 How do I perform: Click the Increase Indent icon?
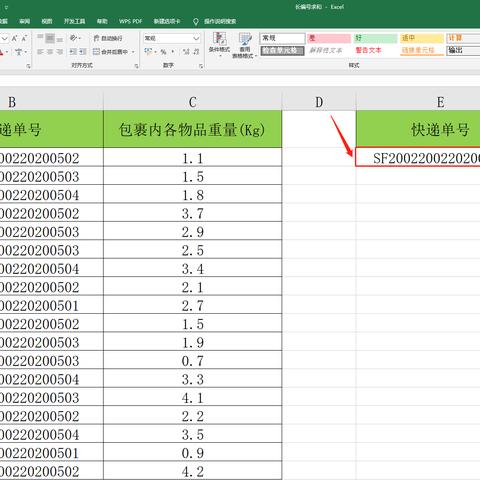(83, 52)
